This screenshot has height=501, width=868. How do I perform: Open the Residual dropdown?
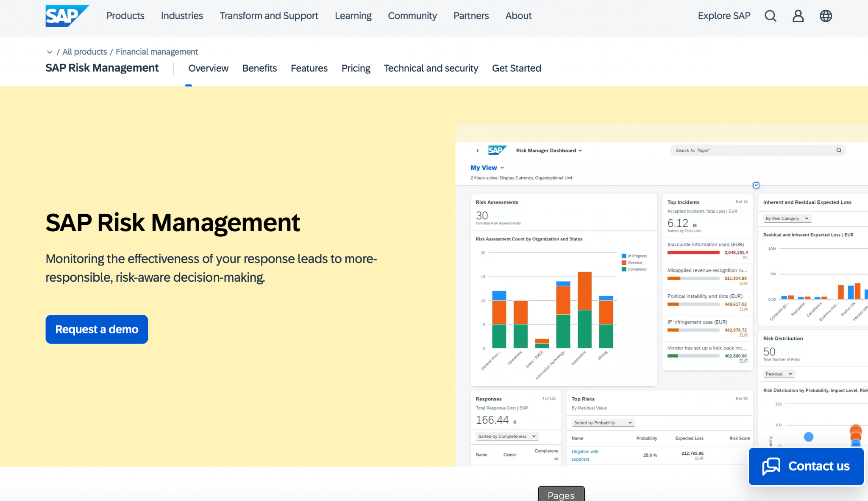click(x=779, y=374)
